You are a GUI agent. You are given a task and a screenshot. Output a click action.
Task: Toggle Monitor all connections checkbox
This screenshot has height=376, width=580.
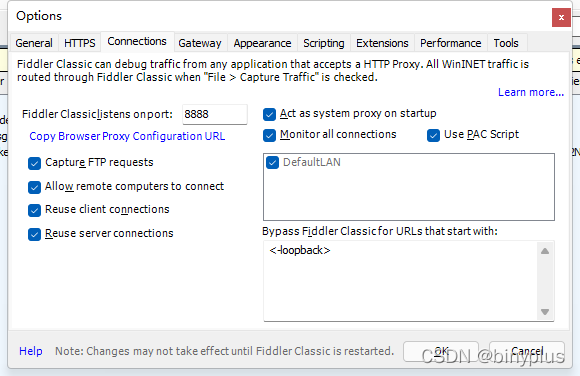tap(269, 135)
